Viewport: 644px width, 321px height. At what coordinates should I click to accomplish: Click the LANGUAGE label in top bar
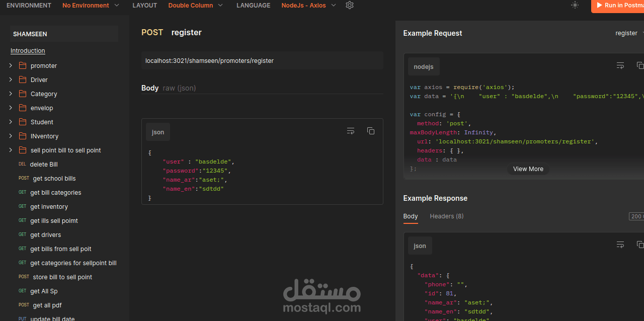click(253, 6)
